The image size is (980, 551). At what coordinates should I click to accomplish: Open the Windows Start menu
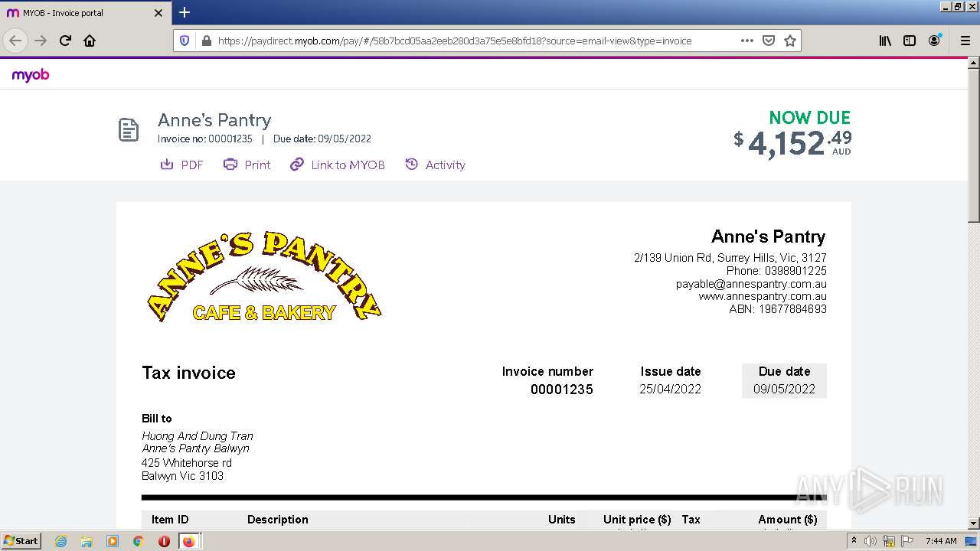tap(21, 540)
